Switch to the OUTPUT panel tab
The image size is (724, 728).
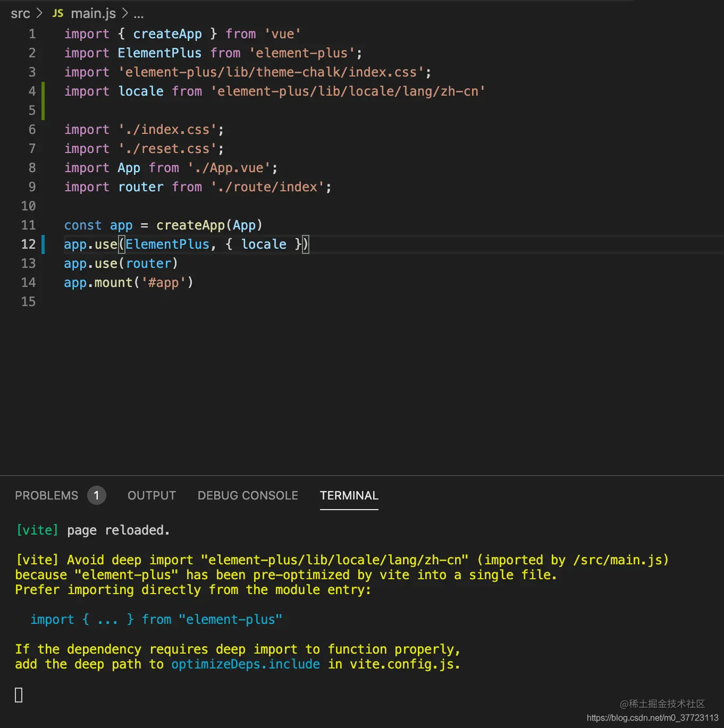click(x=151, y=495)
